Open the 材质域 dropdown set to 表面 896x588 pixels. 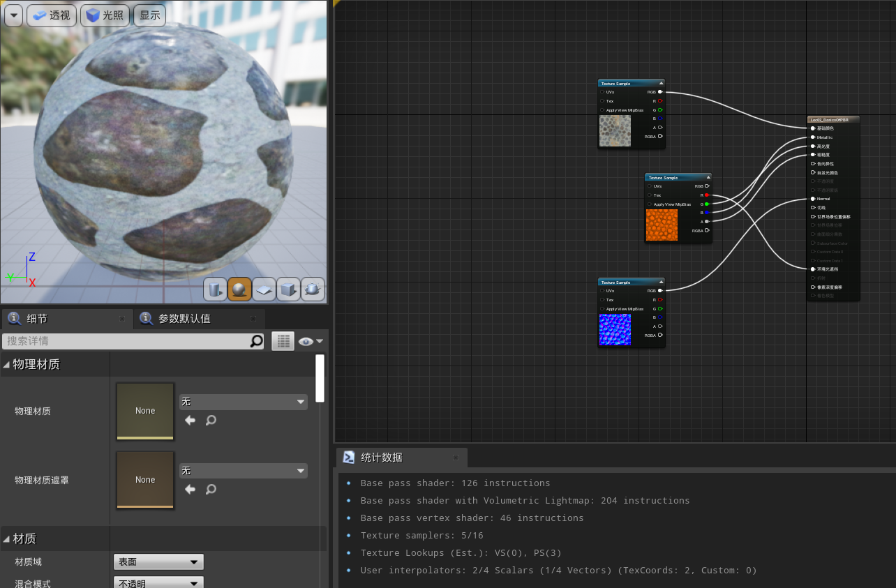[x=158, y=562]
